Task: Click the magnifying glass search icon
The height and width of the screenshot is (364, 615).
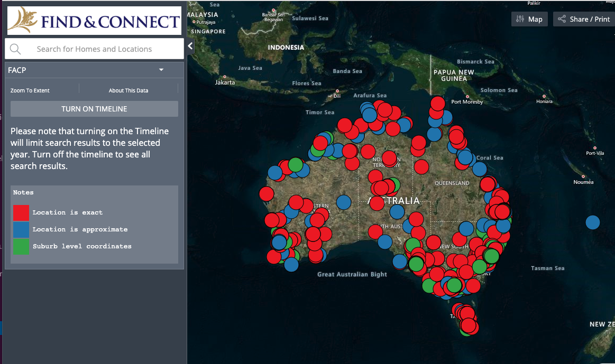Action: click(x=15, y=49)
